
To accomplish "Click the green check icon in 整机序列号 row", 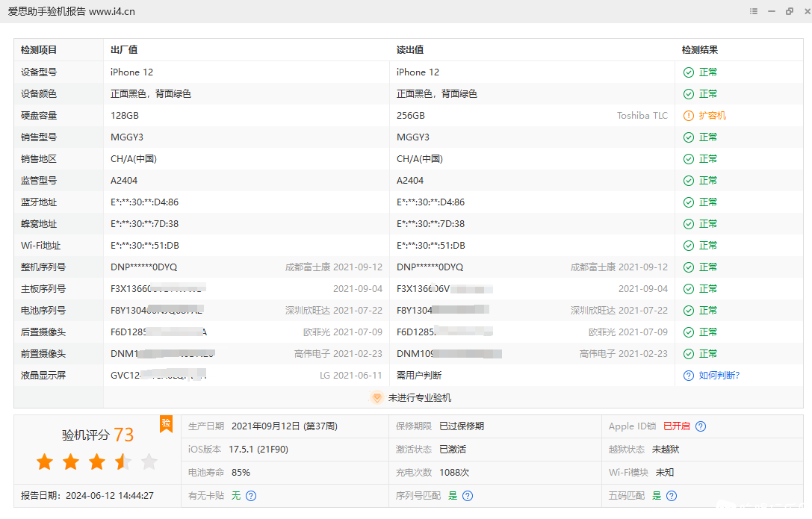I will [689, 267].
